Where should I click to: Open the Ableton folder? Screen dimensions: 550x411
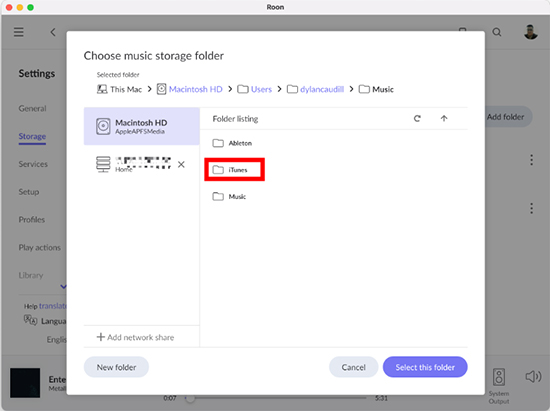click(232, 143)
